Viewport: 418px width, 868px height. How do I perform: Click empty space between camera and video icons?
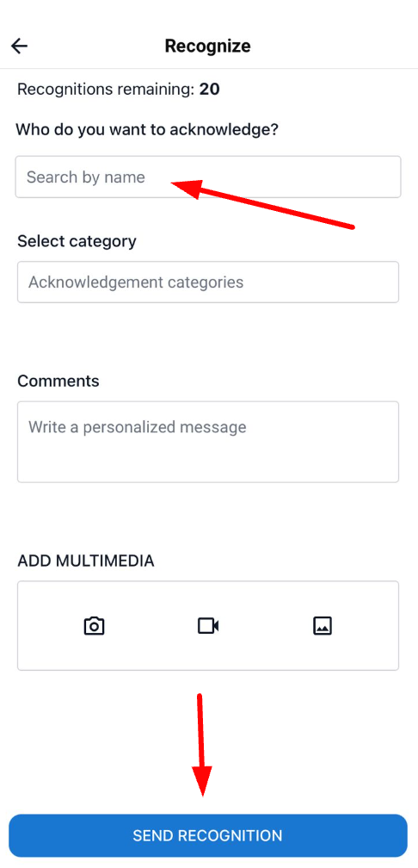[151, 626]
